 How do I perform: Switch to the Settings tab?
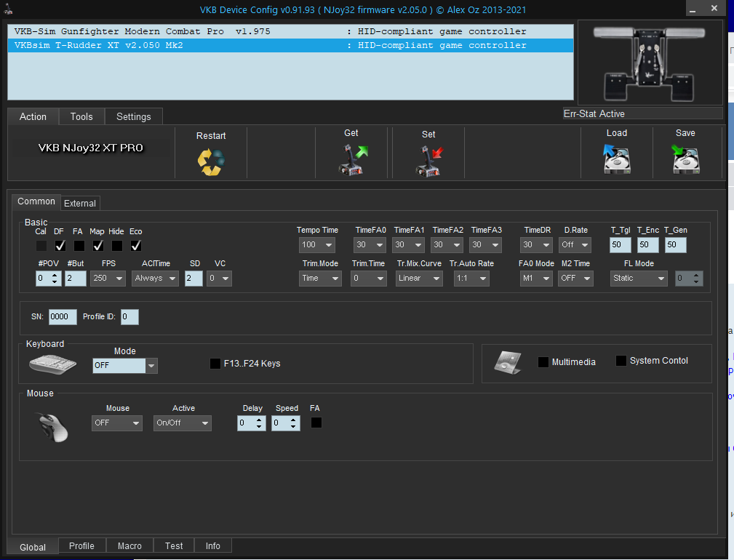coord(133,116)
